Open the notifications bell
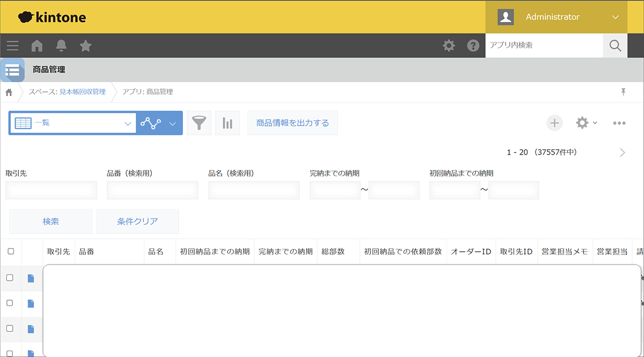The height and width of the screenshot is (357, 644). 61,46
